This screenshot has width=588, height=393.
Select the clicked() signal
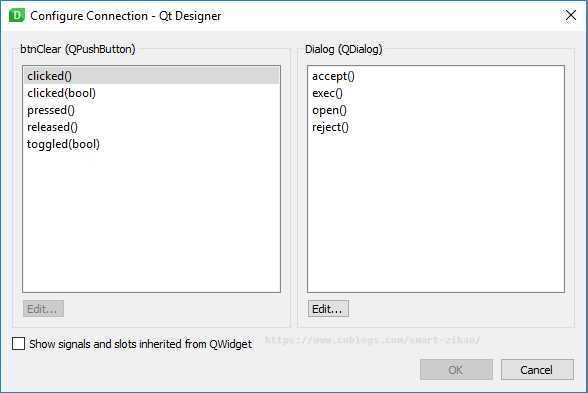[151, 76]
